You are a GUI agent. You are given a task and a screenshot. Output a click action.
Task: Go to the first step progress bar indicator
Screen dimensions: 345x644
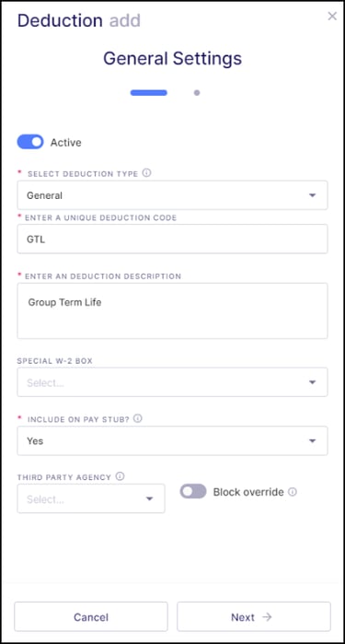click(148, 93)
